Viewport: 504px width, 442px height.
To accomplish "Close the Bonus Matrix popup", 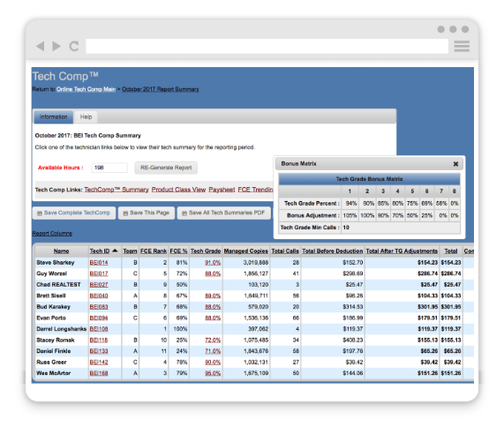I will 455,164.
